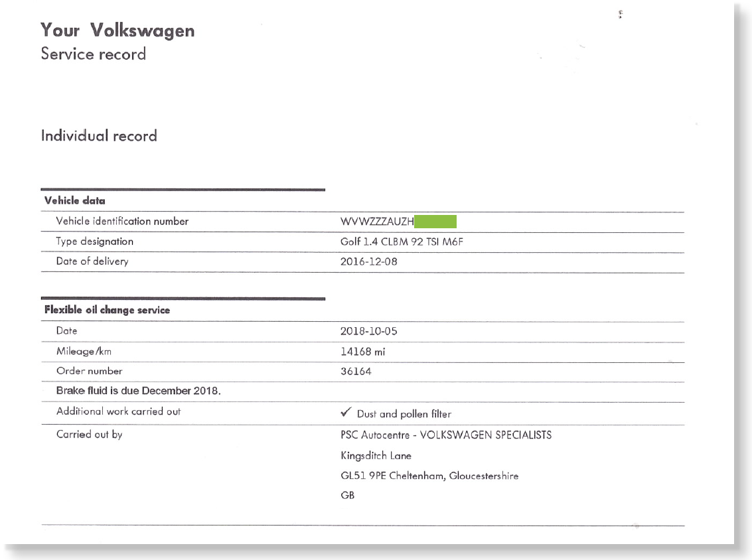Click the "Vehicle identification number" label

point(122,222)
